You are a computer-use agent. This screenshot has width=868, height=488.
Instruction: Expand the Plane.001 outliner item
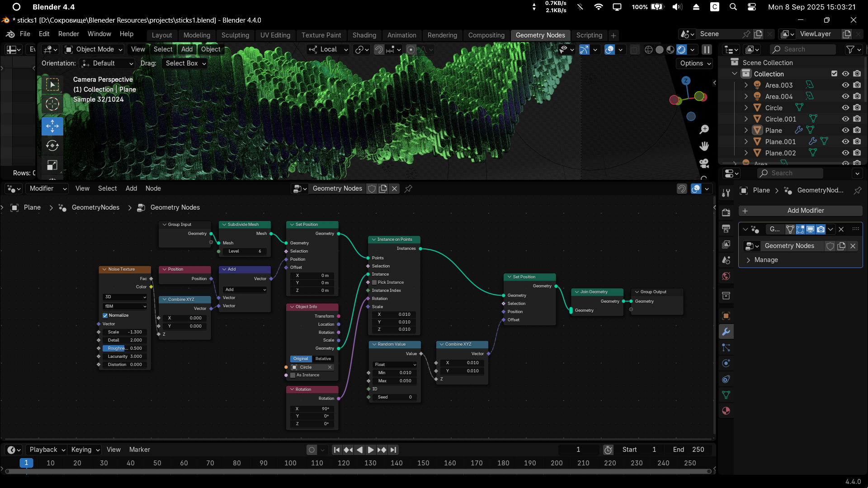tap(746, 141)
